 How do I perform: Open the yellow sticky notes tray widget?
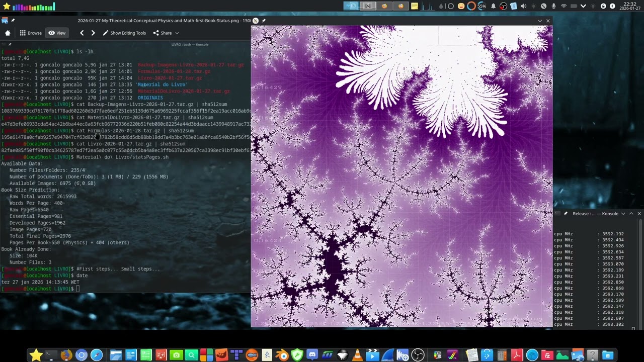coord(415,6)
